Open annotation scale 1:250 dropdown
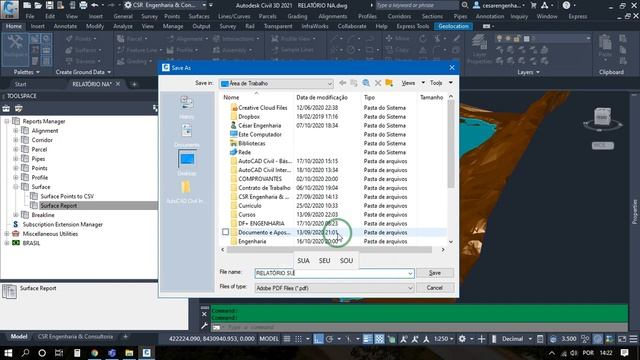Image resolution: width=640 pixels, height=360 pixels. [444, 339]
